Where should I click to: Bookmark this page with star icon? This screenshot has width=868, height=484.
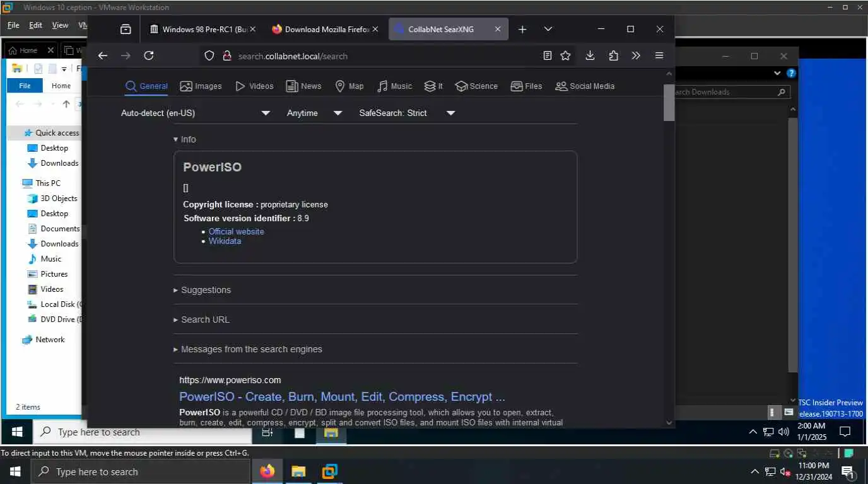[565, 55]
